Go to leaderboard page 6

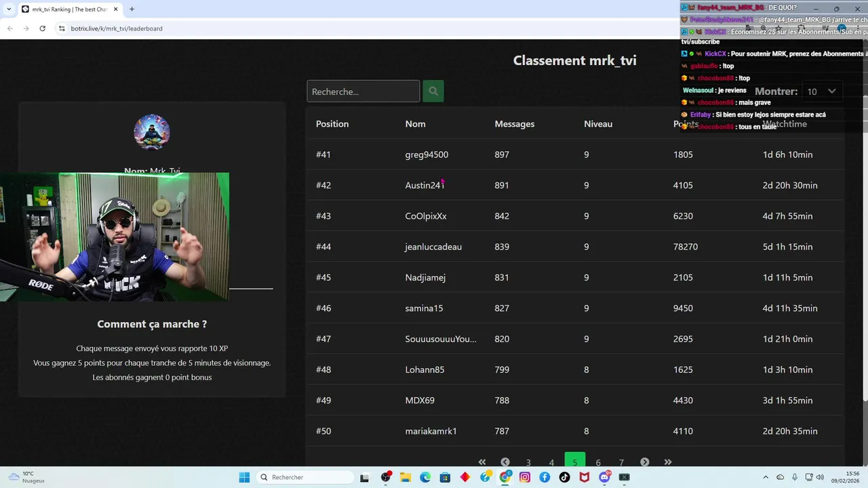(598, 462)
